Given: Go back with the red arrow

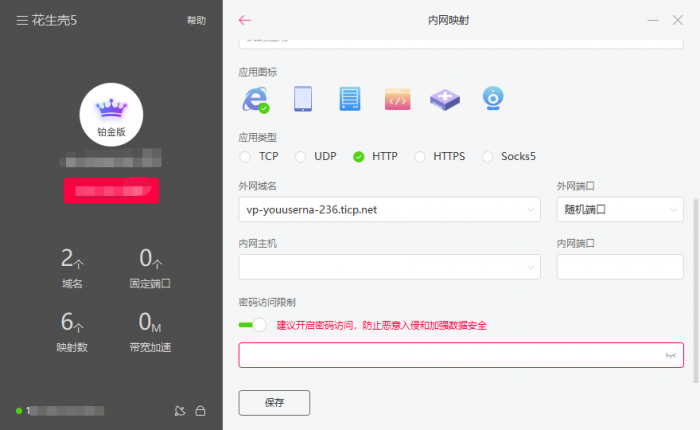Looking at the screenshot, I should coord(245,20).
